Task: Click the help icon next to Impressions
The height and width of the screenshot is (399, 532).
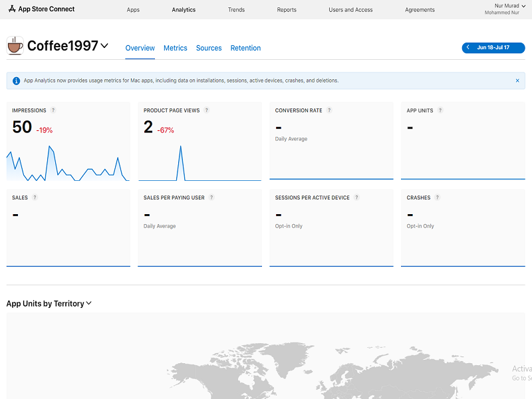Action: [53, 110]
